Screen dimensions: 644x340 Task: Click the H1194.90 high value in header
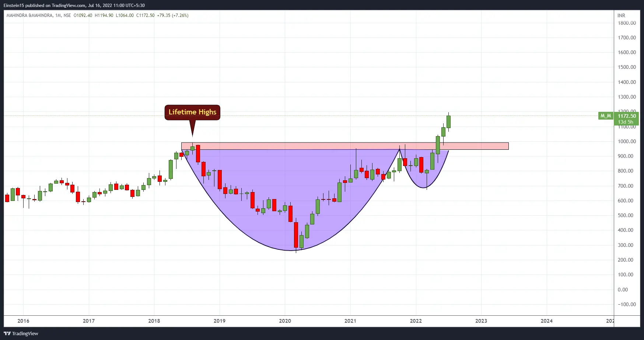(104, 15)
